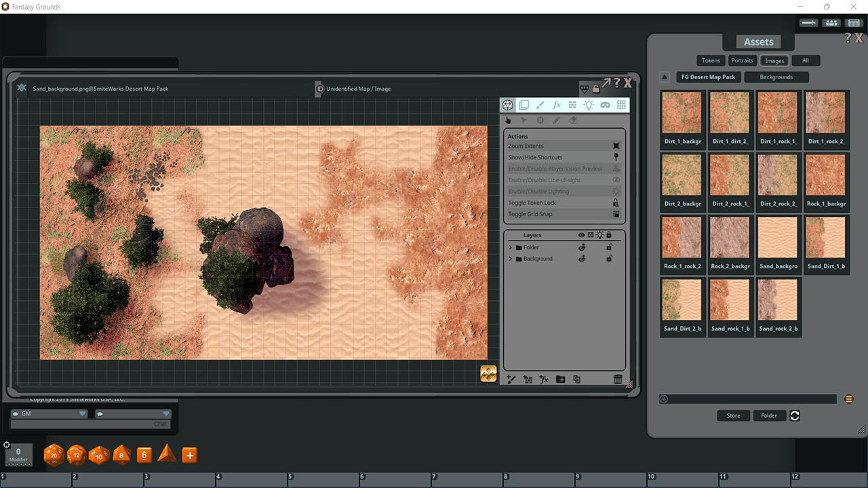
Task: Unlock the Background layer padlock
Action: coord(609,258)
